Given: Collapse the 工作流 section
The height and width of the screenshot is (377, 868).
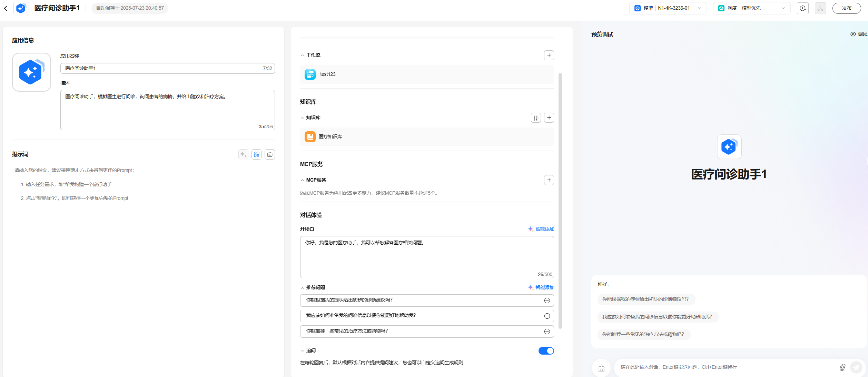Looking at the screenshot, I should 303,55.
